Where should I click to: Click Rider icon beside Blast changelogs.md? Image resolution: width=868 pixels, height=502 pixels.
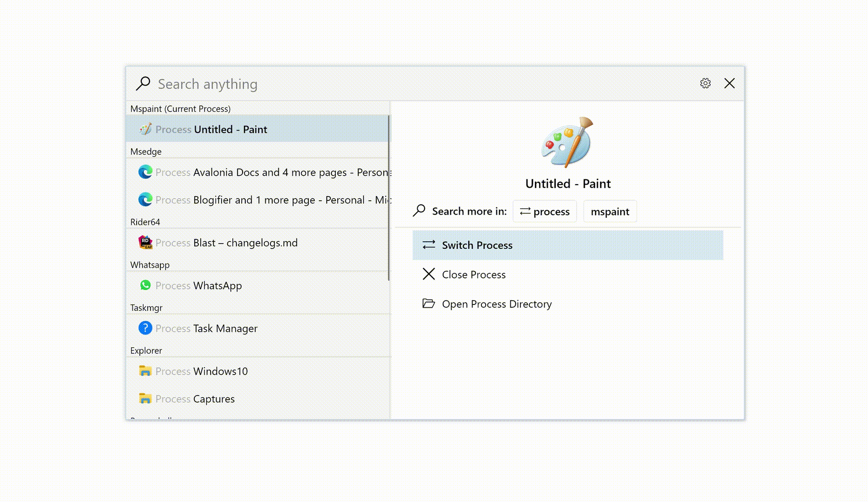coord(145,242)
